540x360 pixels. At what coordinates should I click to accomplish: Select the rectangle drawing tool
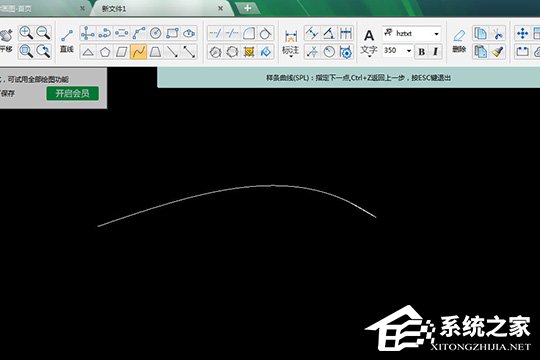coord(172,33)
